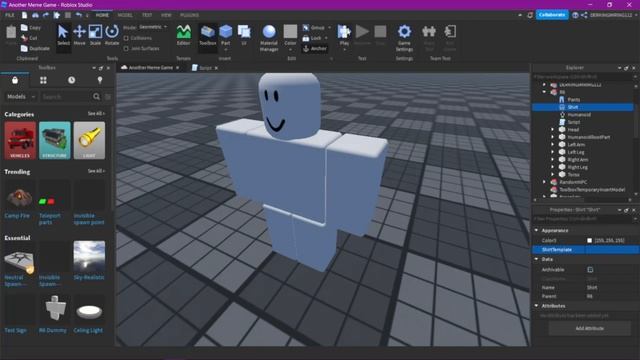Expand the Head tree item
The height and width of the screenshot is (360, 640).
pyautogui.click(x=553, y=130)
